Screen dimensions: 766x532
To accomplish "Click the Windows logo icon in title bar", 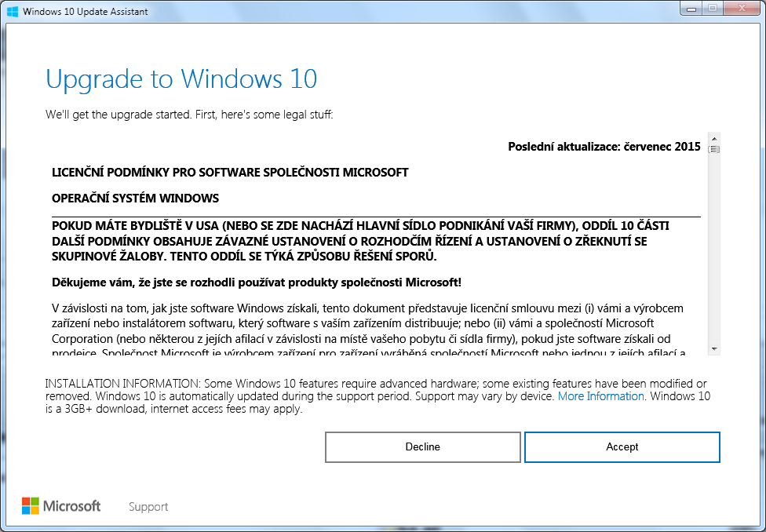I will tap(13, 12).
